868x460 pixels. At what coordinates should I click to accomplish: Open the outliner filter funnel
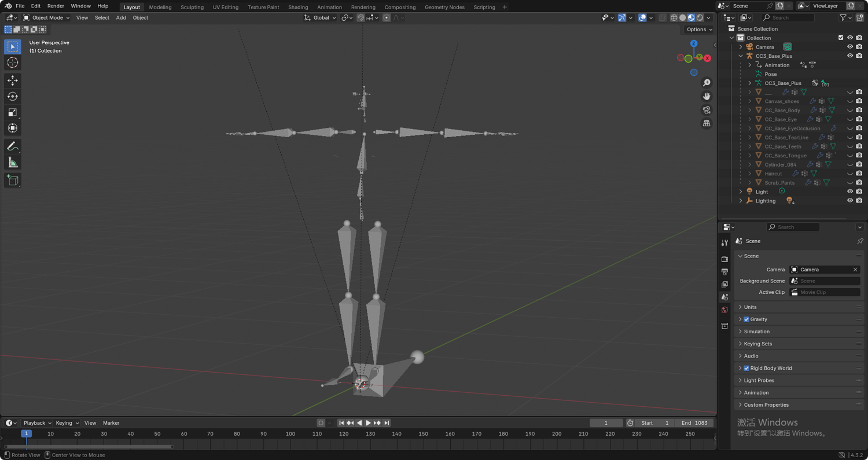[x=843, y=18]
